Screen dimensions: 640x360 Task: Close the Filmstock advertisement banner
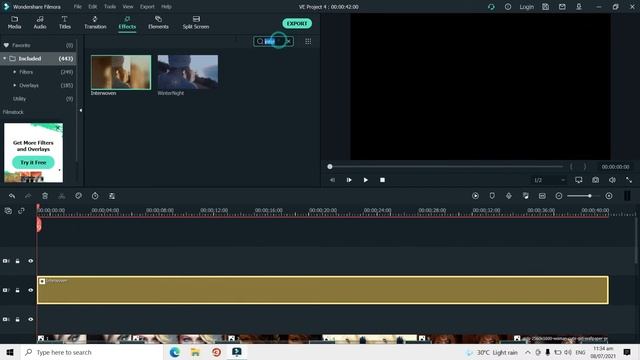click(x=58, y=128)
